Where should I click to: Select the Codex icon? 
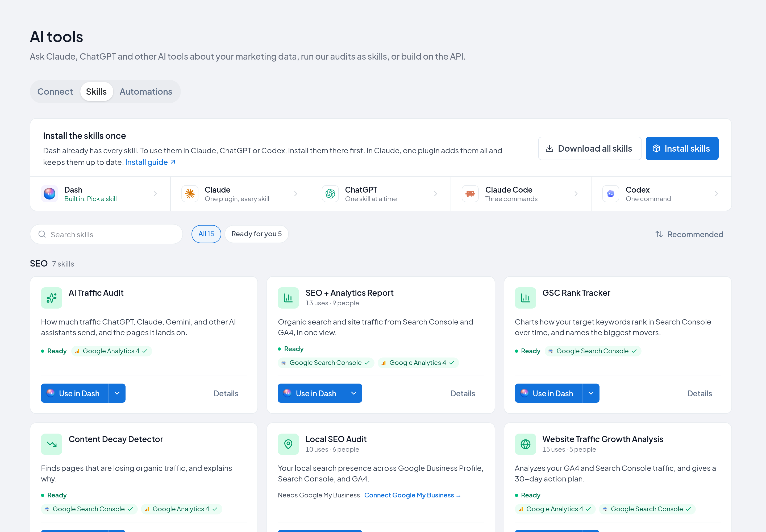611,194
